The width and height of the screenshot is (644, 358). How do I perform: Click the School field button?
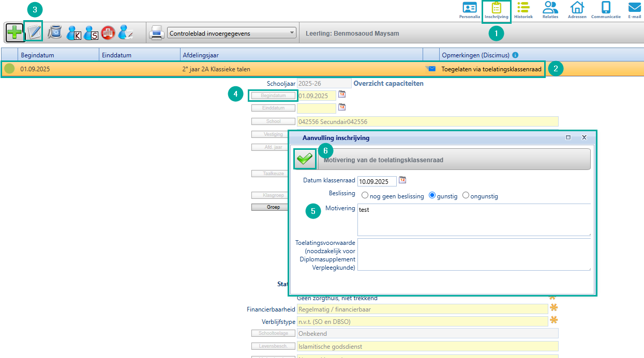pos(273,121)
